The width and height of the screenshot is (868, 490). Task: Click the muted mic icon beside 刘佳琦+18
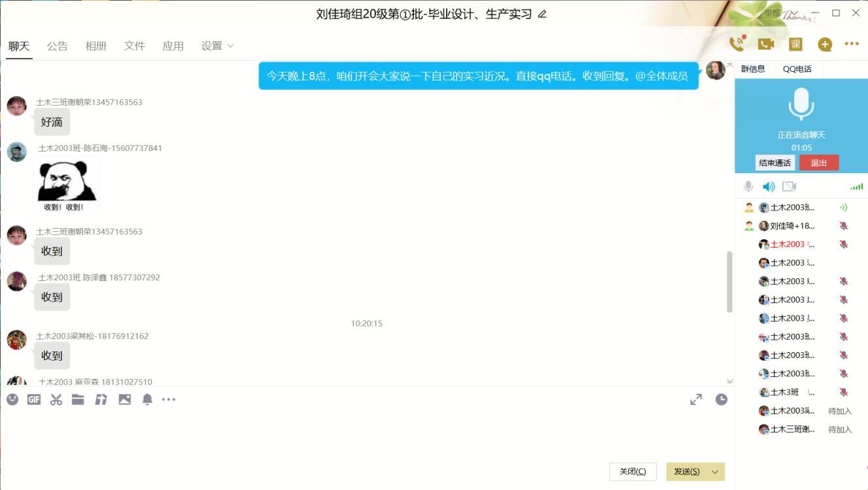(x=843, y=226)
